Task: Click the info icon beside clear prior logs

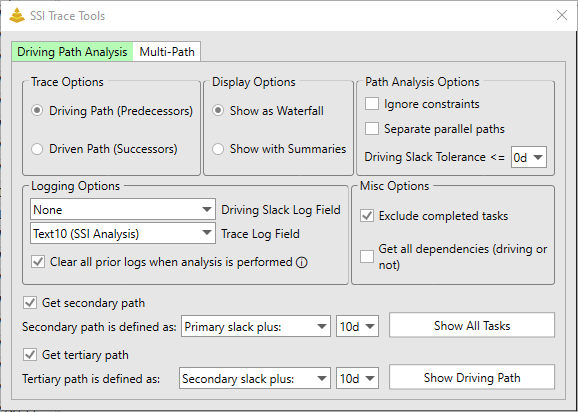Action: coord(302,262)
